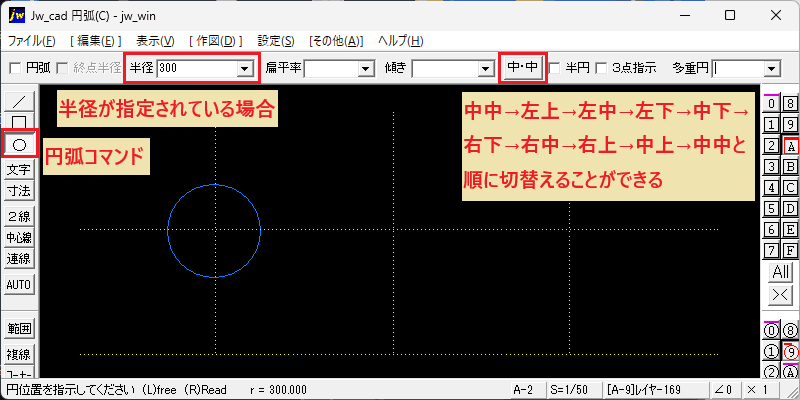800x400 pixels.
Task: Click the layer cross toggle button
Action: click(781, 295)
